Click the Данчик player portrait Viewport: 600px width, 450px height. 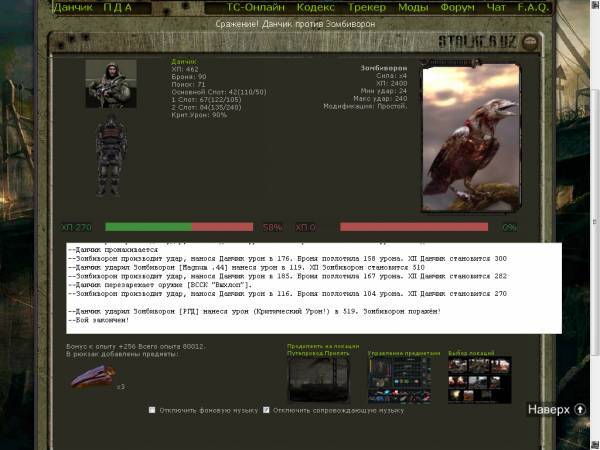[x=110, y=84]
